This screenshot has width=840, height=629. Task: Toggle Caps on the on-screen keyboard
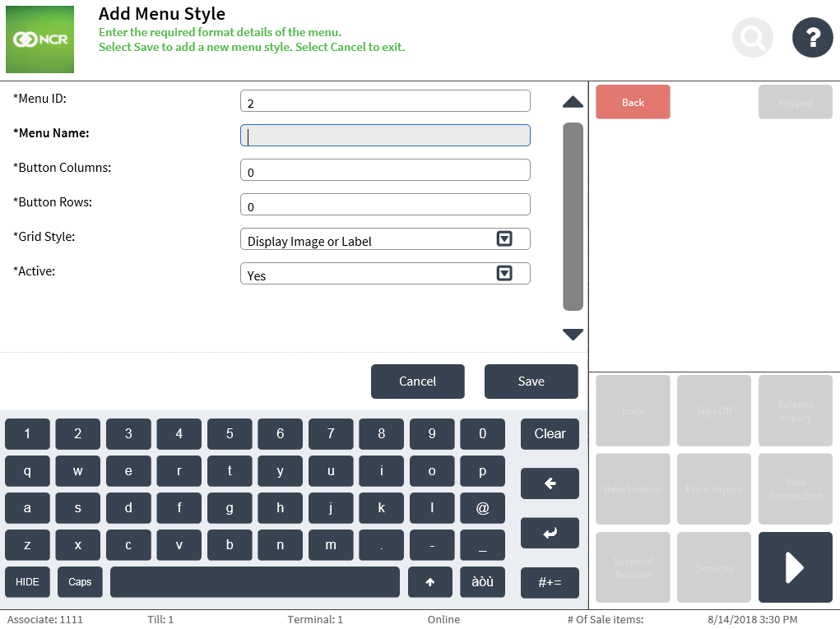(80, 582)
